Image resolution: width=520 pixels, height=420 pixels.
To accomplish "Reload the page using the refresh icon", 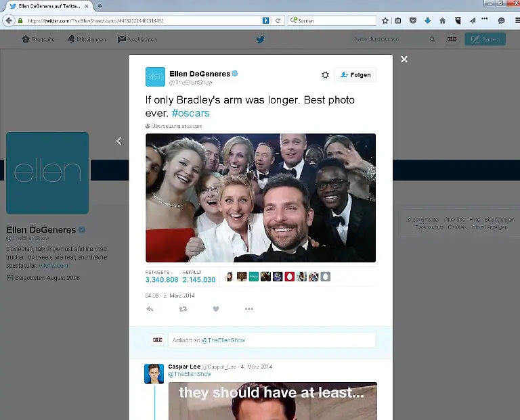I will point(278,21).
